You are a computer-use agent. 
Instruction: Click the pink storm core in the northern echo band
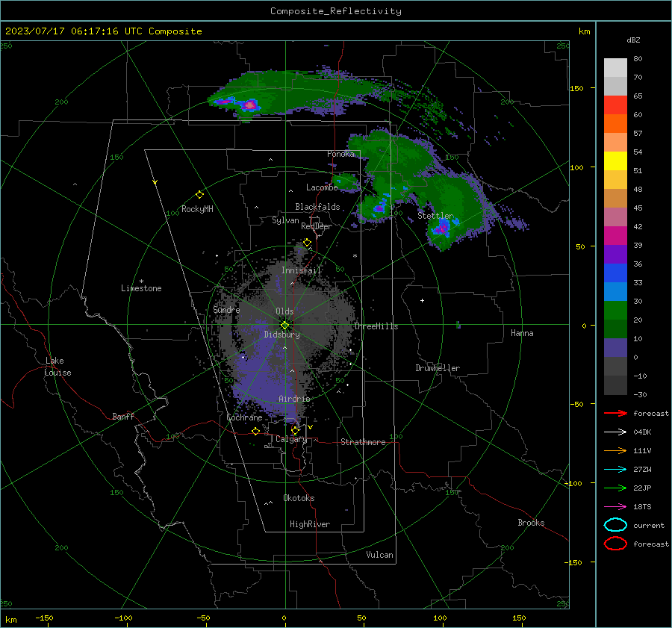coord(249,105)
